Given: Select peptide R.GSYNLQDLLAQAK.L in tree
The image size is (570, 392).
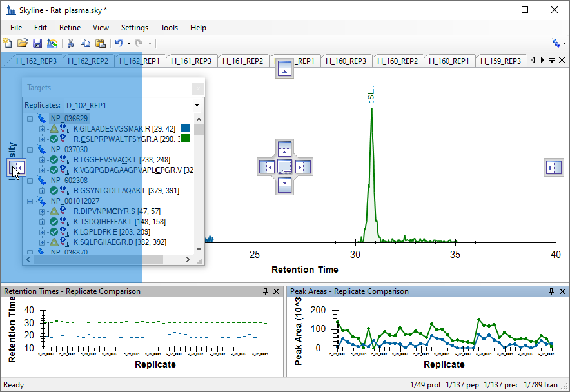Looking at the screenshot, I should (x=126, y=191).
